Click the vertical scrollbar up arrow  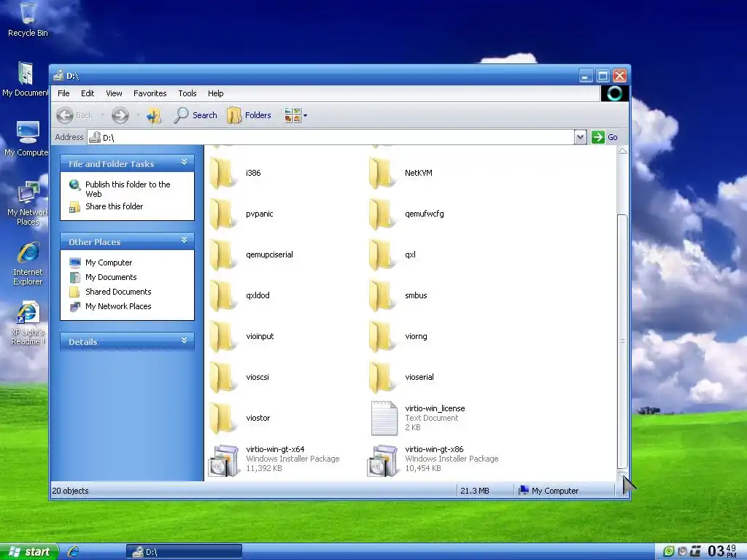[x=622, y=151]
